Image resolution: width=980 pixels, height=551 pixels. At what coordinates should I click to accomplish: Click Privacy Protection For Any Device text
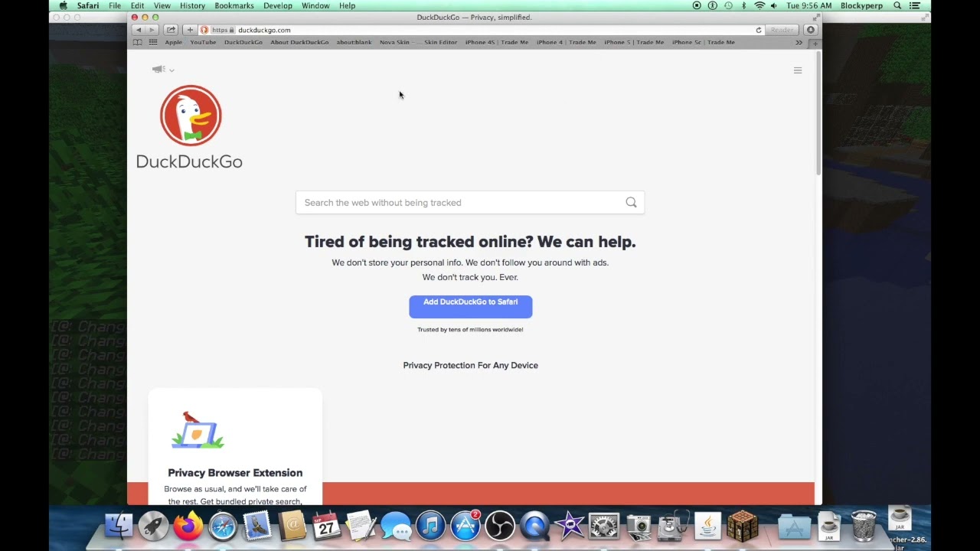click(470, 365)
